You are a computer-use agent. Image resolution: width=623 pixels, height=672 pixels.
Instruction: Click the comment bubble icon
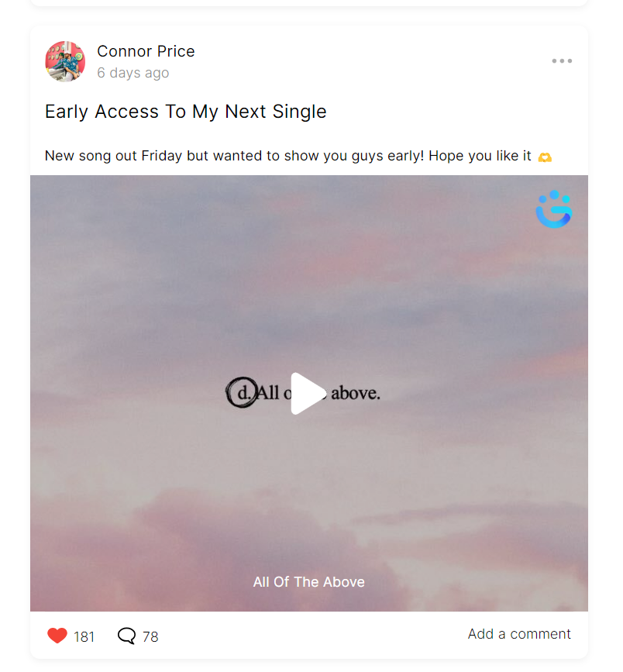(126, 636)
